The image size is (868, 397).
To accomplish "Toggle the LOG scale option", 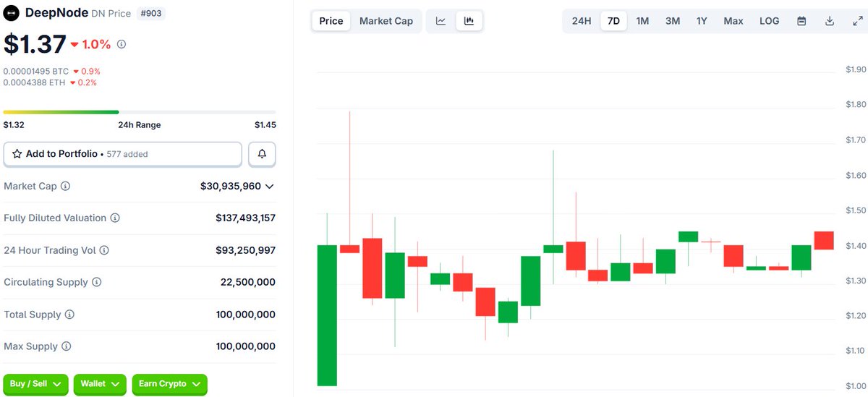I will (x=769, y=21).
